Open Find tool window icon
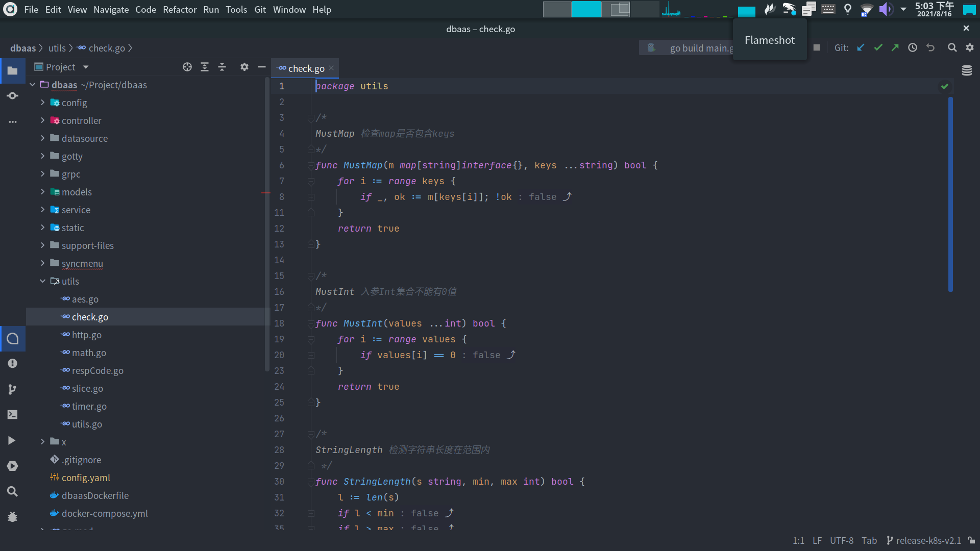This screenshot has height=551, width=980. 13,491
